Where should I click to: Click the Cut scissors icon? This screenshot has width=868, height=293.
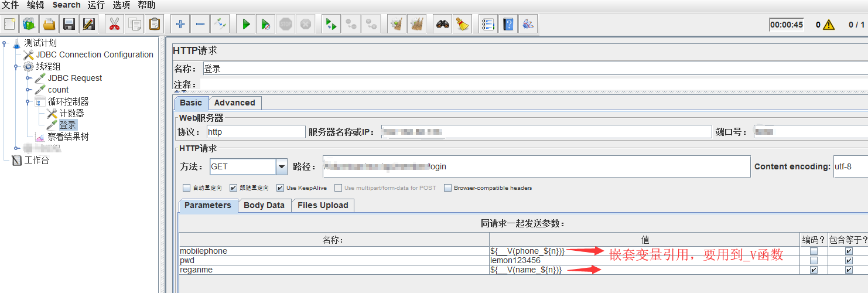click(114, 24)
